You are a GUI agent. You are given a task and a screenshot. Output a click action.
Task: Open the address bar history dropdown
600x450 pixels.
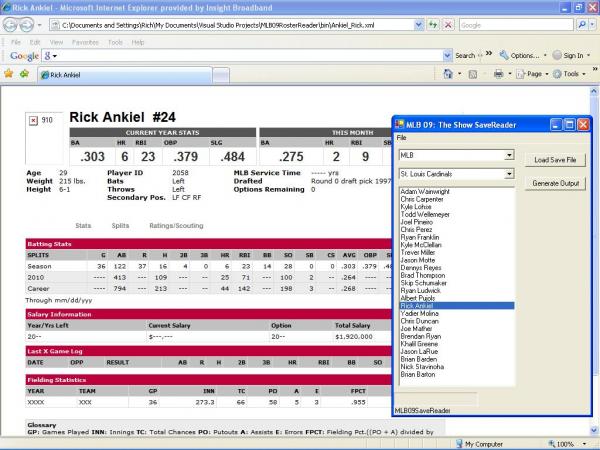click(421, 23)
